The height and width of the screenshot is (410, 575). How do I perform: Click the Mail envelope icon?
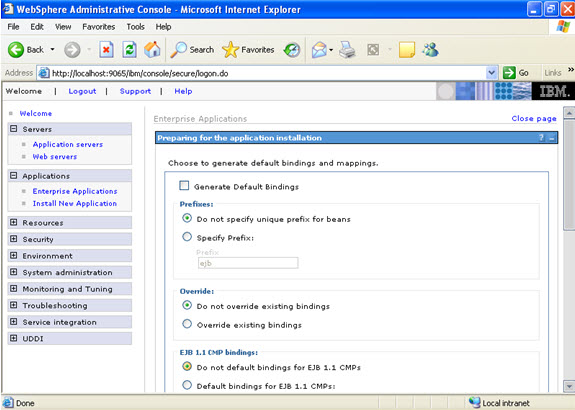pyautogui.click(x=319, y=50)
